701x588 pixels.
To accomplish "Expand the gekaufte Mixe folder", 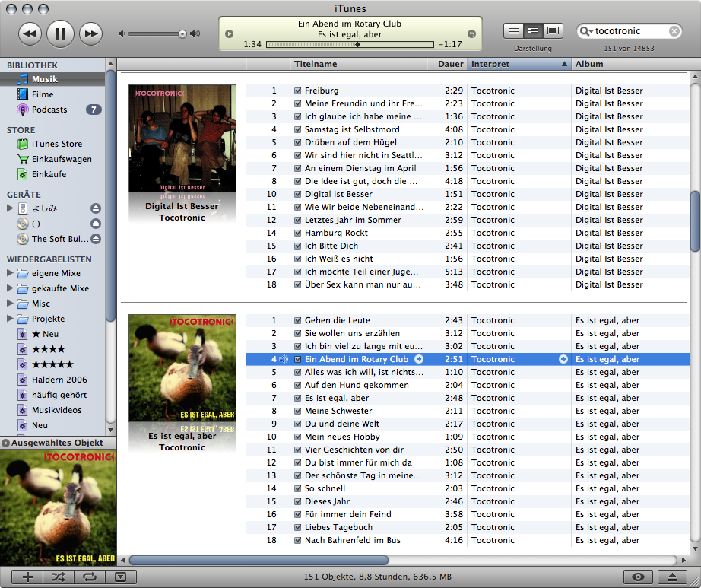I will click(10, 288).
